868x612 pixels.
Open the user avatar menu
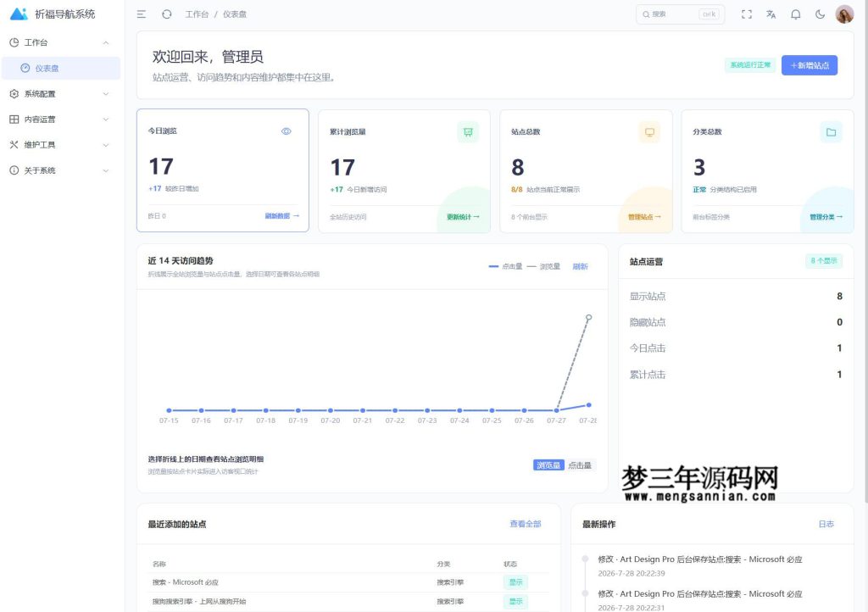pyautogui.click(x=844, y=14)
